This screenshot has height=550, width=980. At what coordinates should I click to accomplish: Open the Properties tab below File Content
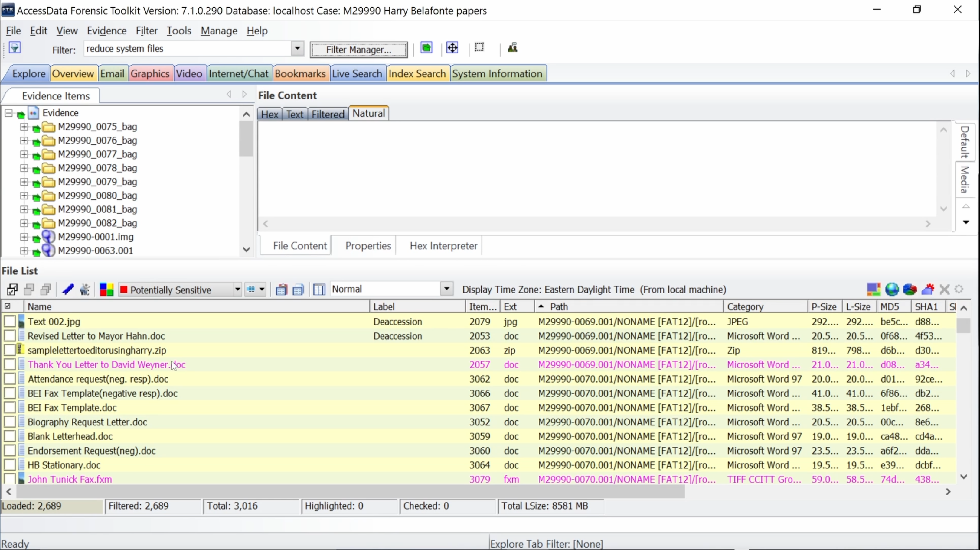point(368,246)
